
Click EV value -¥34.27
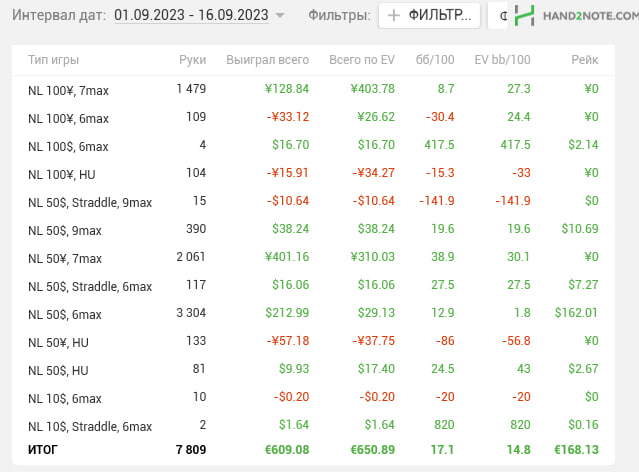click(374, 172)
